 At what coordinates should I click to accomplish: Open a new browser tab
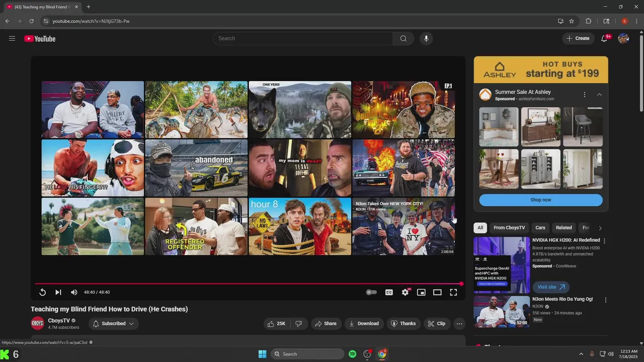point(89,7)
